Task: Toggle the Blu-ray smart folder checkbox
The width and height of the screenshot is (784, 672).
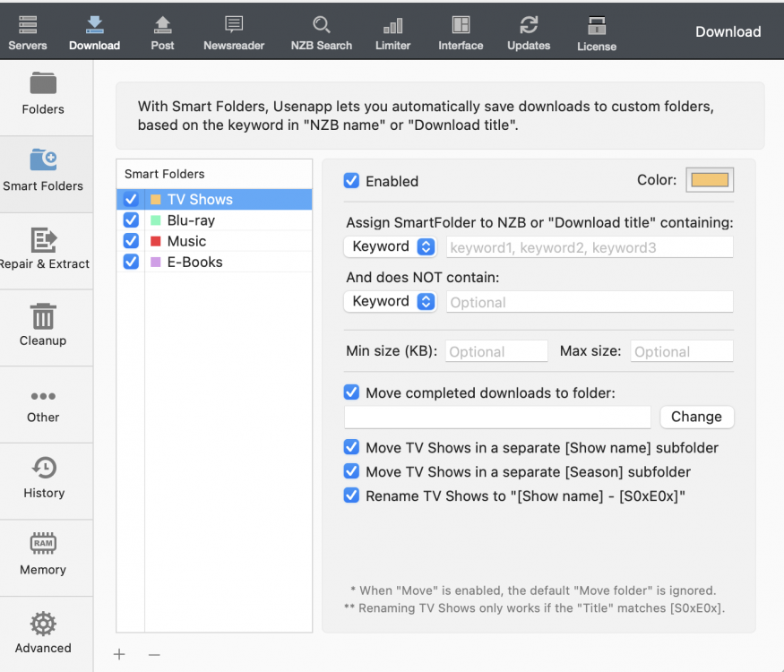Action: [131, 220]
